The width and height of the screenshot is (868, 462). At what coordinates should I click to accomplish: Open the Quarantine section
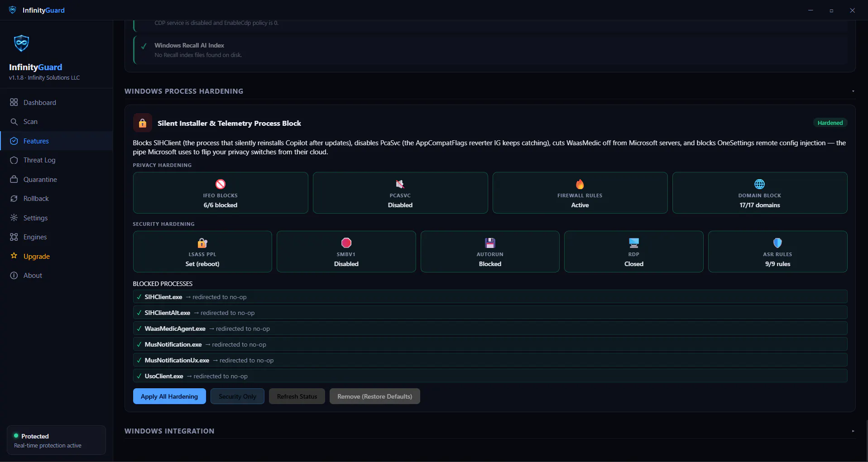[x=57, y=179]
